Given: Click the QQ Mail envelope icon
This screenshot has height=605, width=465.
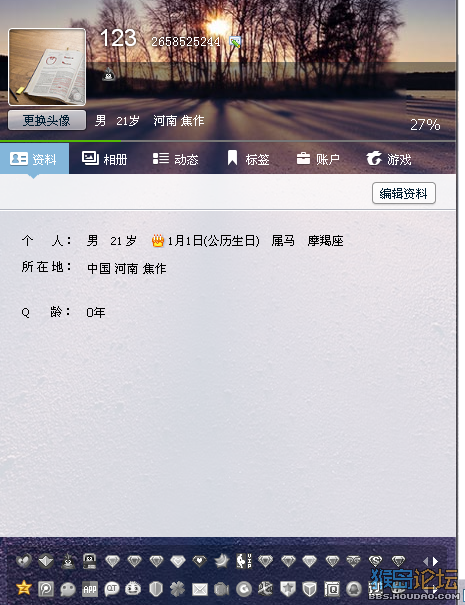Looking at the screenshot, I should [200, 589].
